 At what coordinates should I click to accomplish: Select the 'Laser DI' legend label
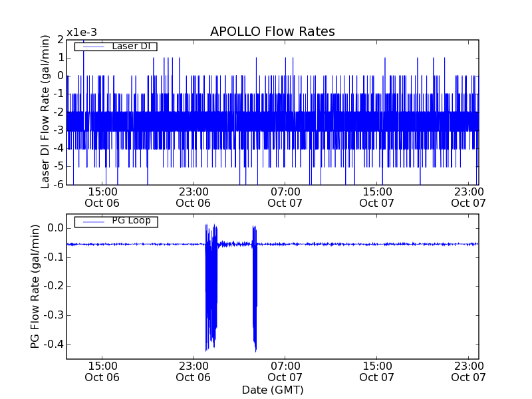(131, 46)
